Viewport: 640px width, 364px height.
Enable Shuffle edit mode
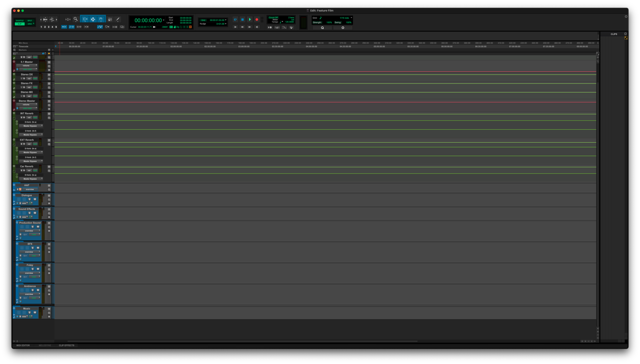click(20, 21)
